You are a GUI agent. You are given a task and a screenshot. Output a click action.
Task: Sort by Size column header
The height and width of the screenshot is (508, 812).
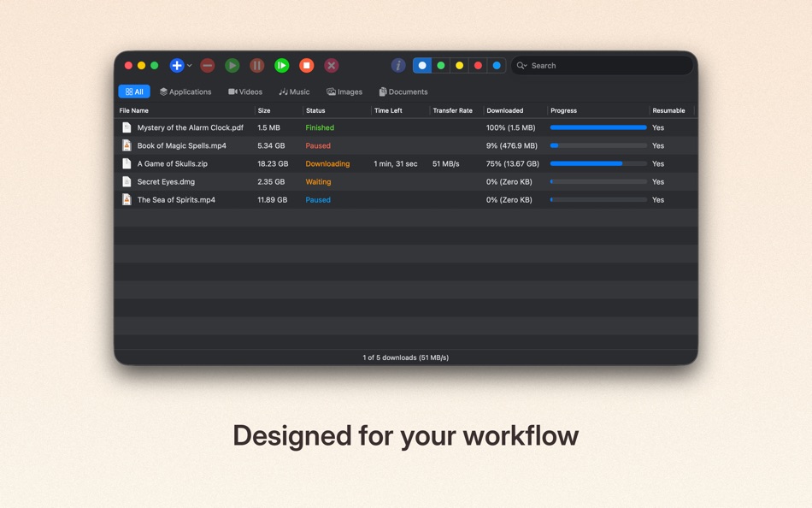pyautogui.click(x=264, y=110)
